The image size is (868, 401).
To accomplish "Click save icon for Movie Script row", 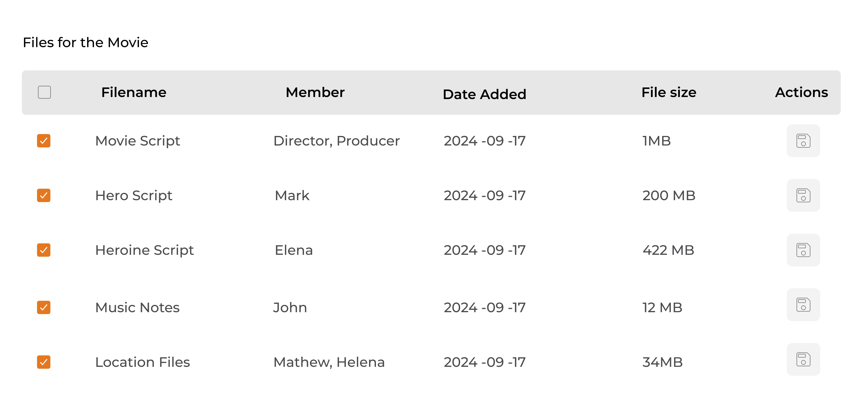I will click(803, 141).
